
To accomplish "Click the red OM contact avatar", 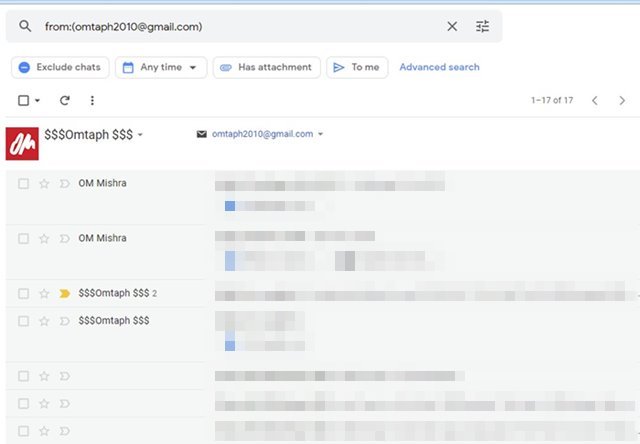I will (22, 144).
